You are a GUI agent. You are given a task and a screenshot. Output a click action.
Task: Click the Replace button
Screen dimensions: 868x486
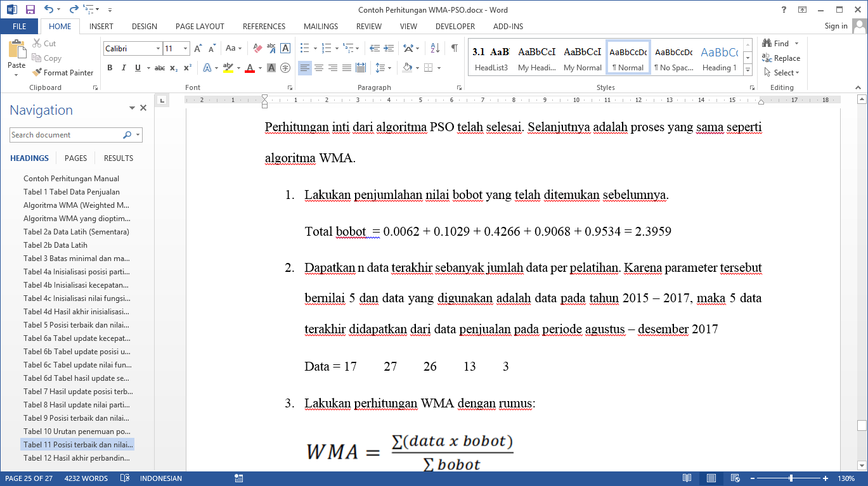(781, 58)
